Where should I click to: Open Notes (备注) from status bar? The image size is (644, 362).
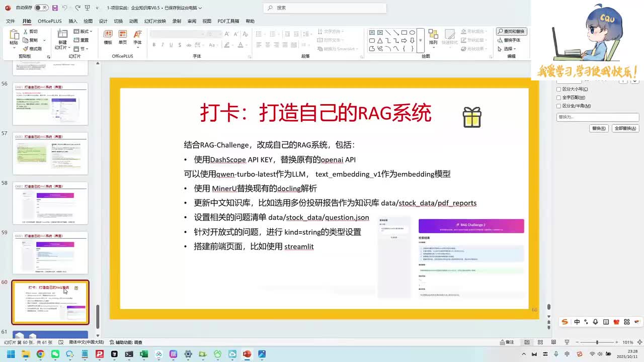(x=507, y=342)
